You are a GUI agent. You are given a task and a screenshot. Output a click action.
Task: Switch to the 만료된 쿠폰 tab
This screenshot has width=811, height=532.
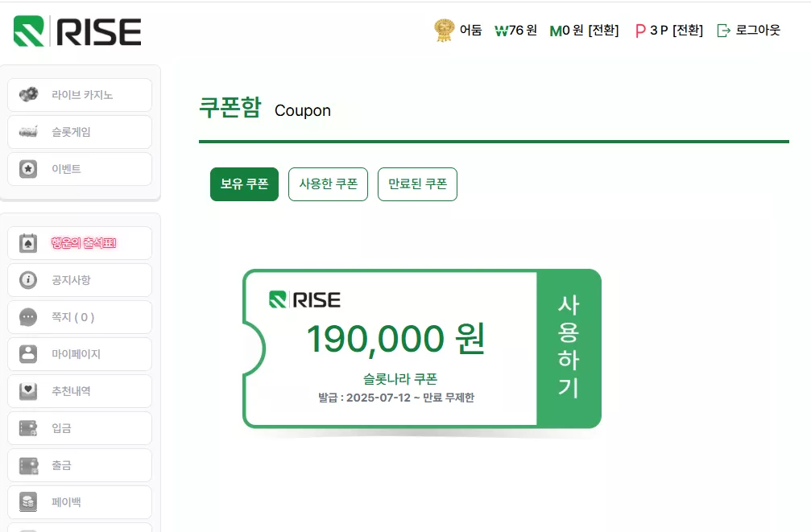(417, 184)
